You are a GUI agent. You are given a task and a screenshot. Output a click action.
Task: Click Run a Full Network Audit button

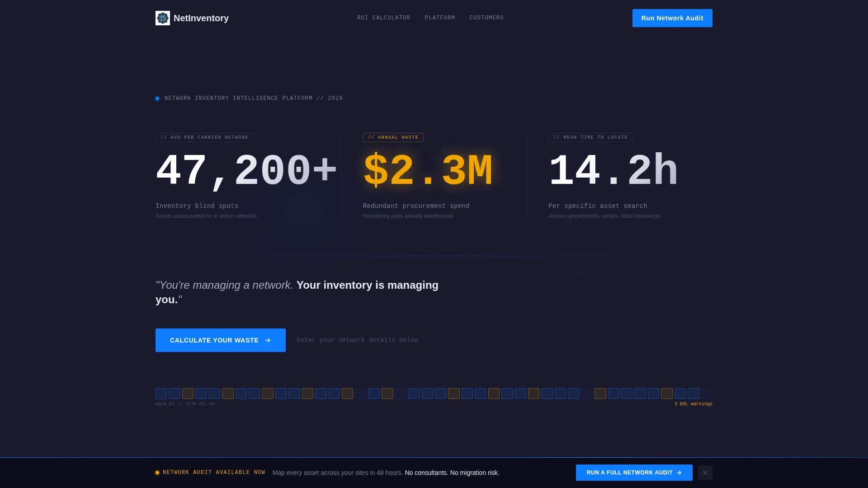click(x=634, y=473)
